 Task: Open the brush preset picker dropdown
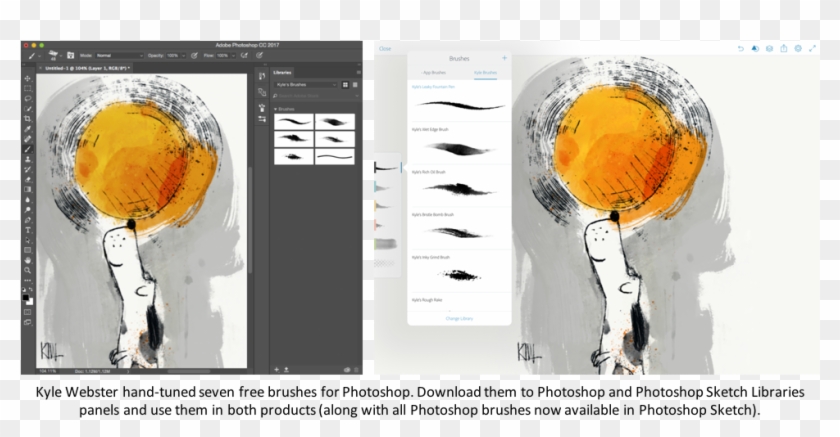[x=61, y=56]
